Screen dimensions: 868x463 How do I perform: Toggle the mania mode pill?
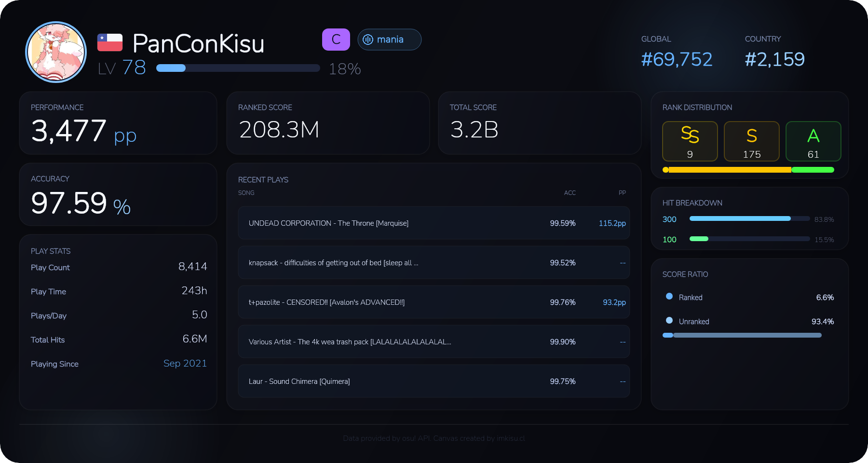click(x=389, y=40)
